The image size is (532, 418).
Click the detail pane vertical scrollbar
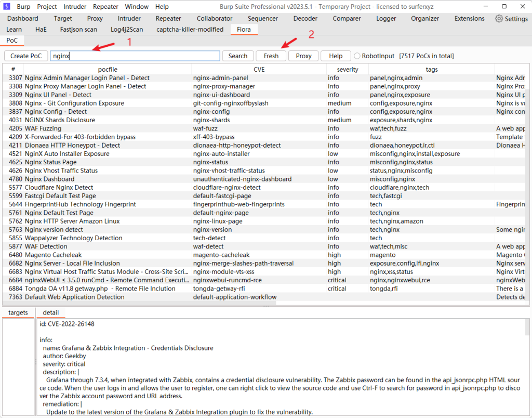(528, 364)
